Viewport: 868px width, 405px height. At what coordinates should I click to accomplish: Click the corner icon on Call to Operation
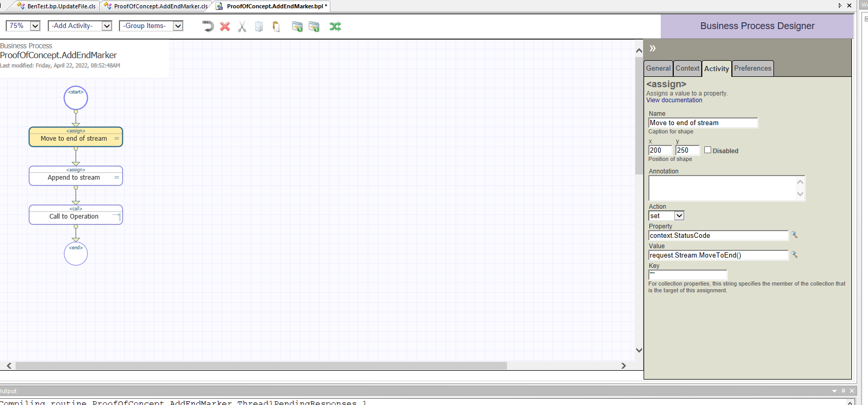pyautogui.click(x=117, y=216)
